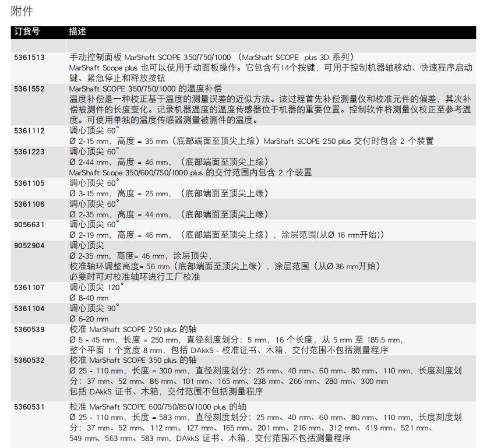Click the line starting "Ø 2-15 mm"
This screenshot has height=448, width=494.
(x=252, y=141)
